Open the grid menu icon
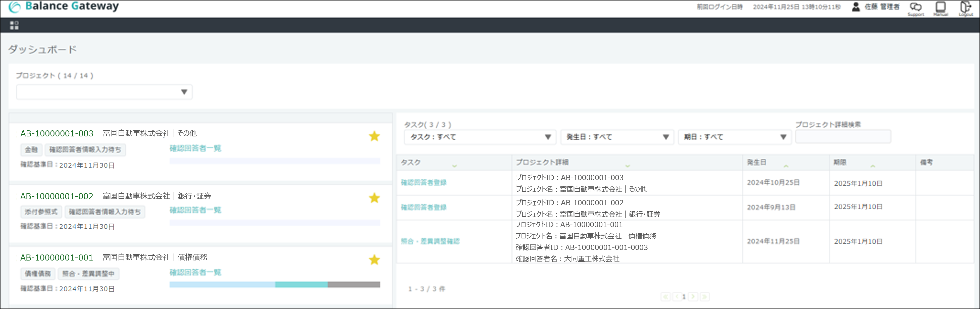Screen dimensions: 980x309 tap(14, 25)
